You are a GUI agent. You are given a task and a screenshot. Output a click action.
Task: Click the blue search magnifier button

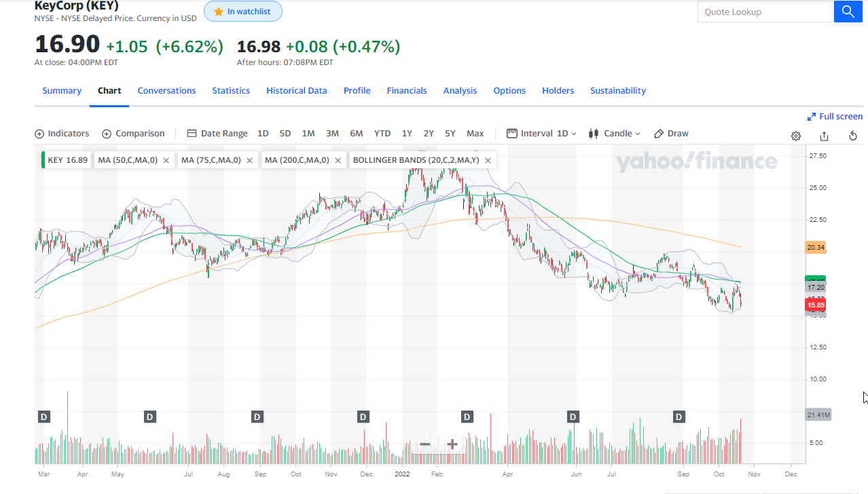[848, 12]
